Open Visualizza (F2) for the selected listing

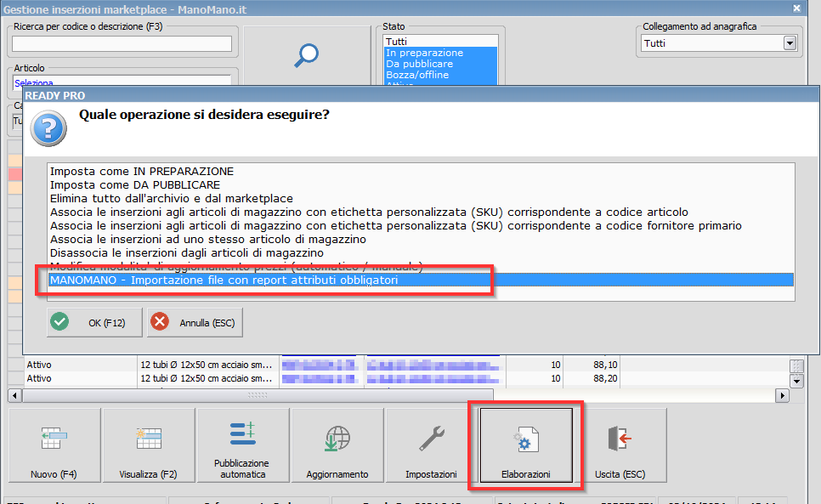(x=148, y=445)
